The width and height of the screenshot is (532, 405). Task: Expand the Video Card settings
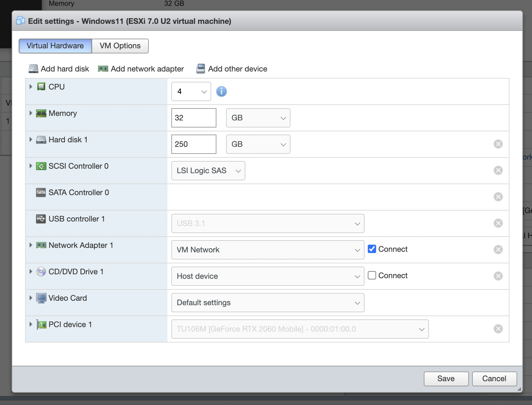coord(31,298)
